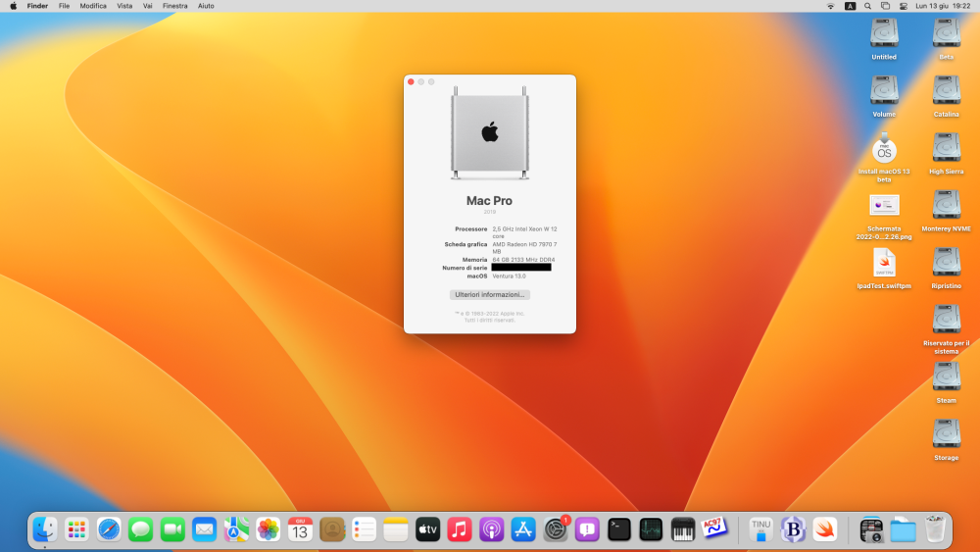The width and height of the screenshot is (980, 552).
Task: Open the piano keyboard app in Dock
Action: (x=682, y=530)
